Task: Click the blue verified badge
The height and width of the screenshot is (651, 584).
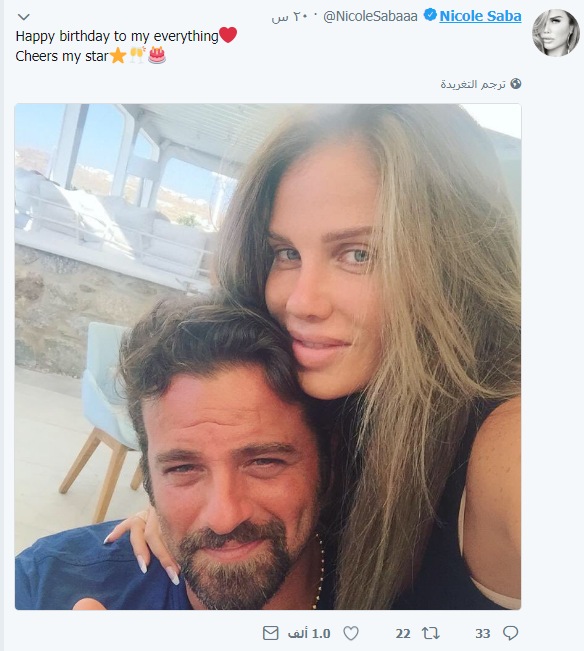Action: tap(430, 15)
